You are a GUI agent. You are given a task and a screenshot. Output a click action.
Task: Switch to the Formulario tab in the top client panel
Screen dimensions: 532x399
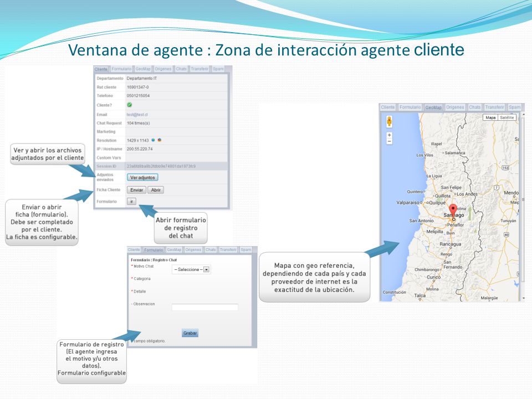click(x=121, y=69)
